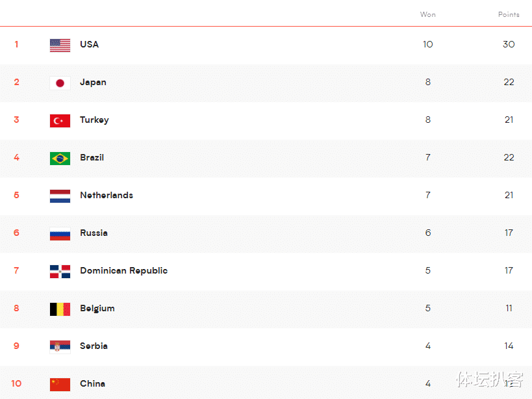Open the Japan team link

click(93, 82)
